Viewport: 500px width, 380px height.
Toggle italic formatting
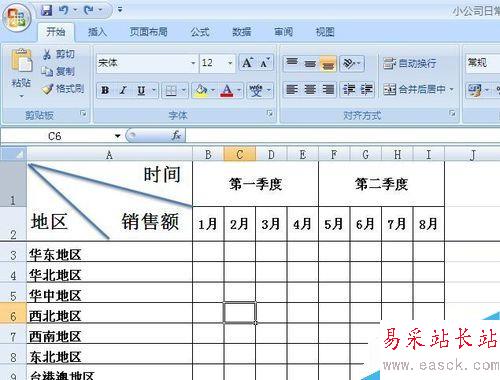[x=123, y=90]
